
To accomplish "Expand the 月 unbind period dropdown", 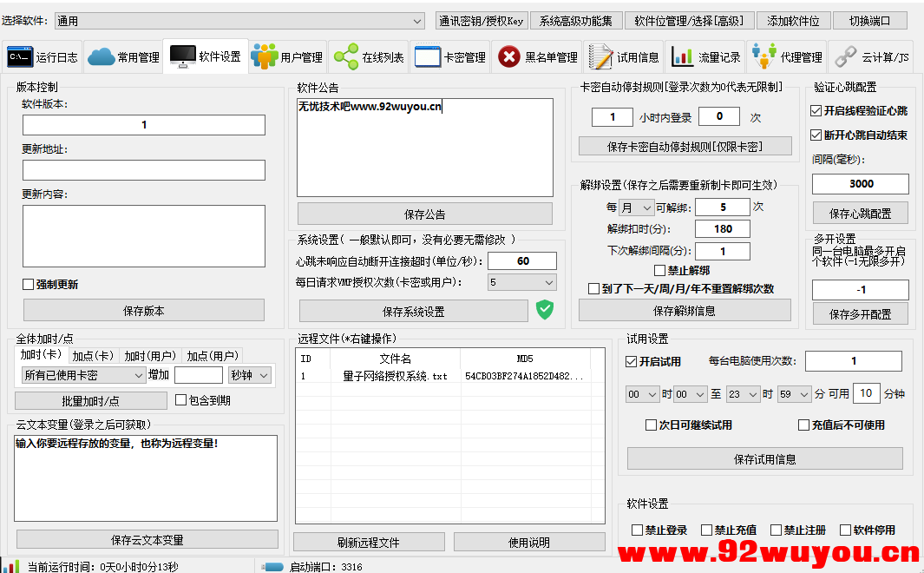I will (637, 207).
